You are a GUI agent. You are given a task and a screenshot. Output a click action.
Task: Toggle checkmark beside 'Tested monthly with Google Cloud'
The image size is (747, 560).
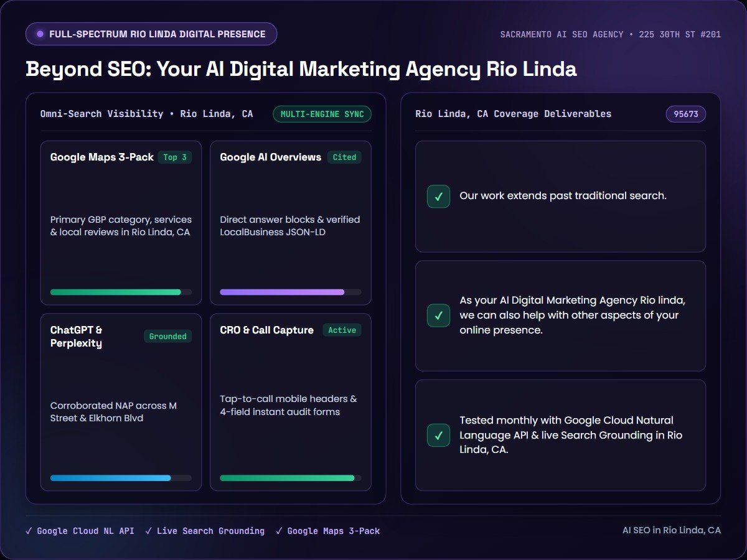[x=438, y=435]
